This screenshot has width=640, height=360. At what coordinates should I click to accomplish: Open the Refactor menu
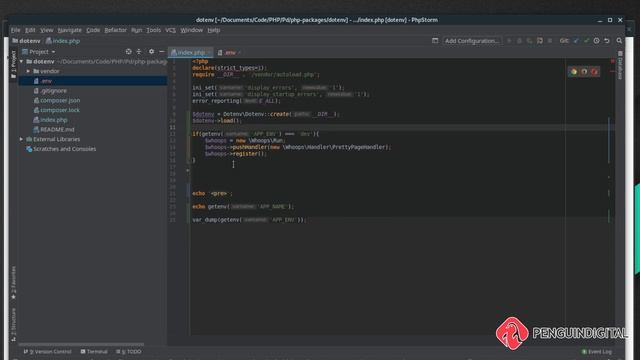pyautogui.click(x=116, y=30)
